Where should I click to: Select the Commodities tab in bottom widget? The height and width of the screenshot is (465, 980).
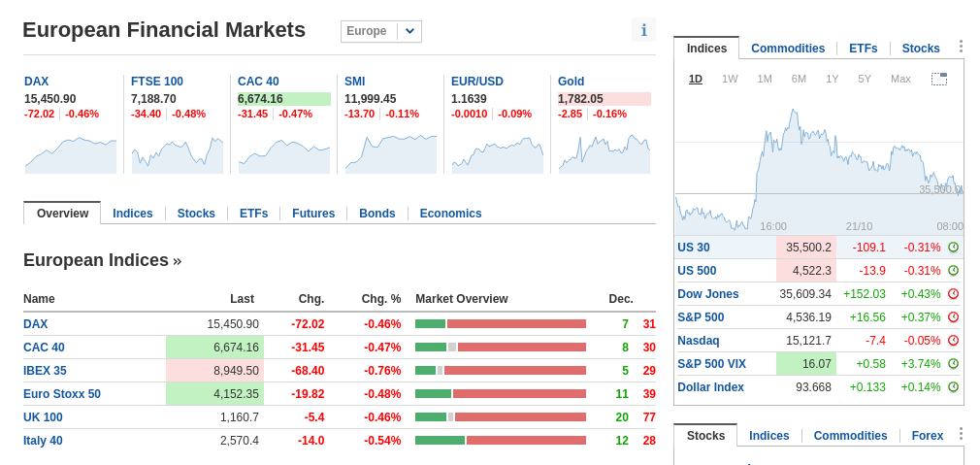(x=850, y=436)
